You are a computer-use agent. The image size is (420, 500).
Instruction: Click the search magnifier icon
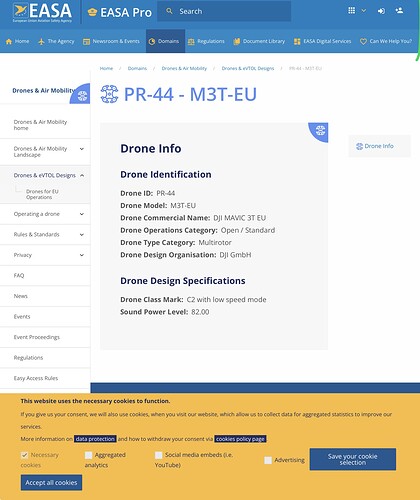tap(169, 11)
